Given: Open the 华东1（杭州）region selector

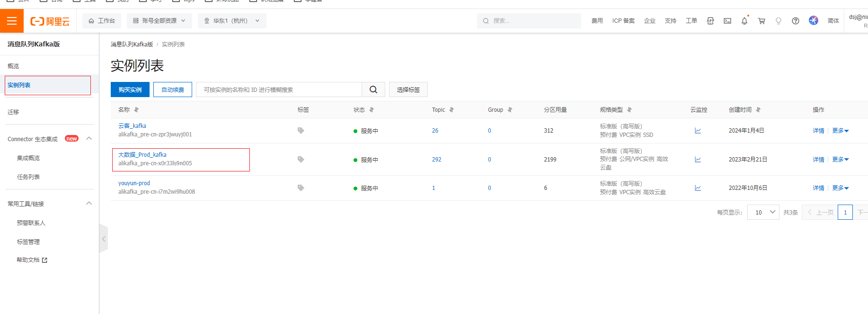Looking at the screenshot, I should 232,21.
